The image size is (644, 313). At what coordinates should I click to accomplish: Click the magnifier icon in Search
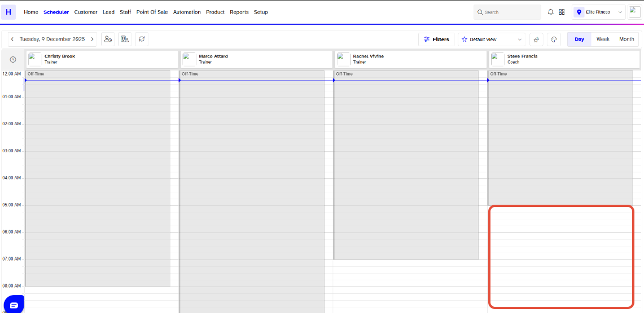(480, 12)
